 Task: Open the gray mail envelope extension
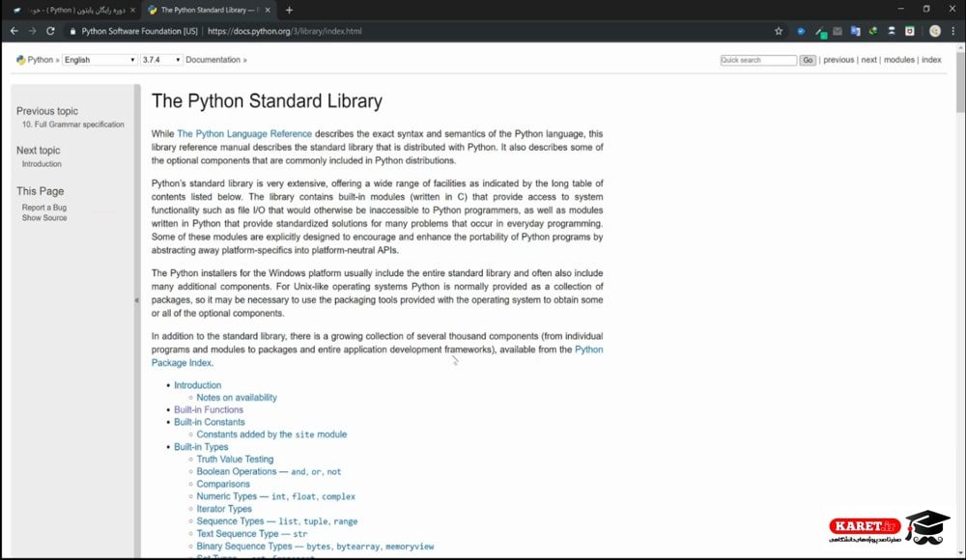click(x=838, y=31)
